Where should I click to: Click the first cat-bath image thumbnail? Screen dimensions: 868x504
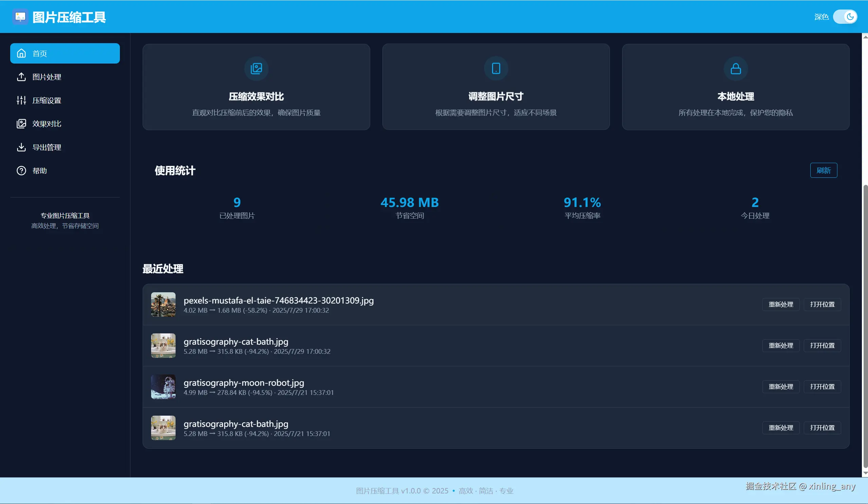click(163, 345)
